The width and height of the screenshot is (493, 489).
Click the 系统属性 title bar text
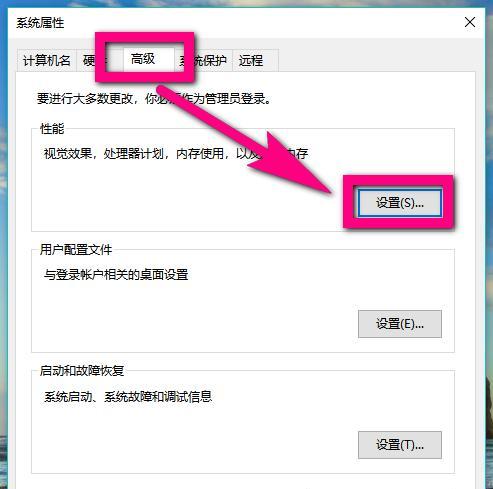(x=40, y=23)
